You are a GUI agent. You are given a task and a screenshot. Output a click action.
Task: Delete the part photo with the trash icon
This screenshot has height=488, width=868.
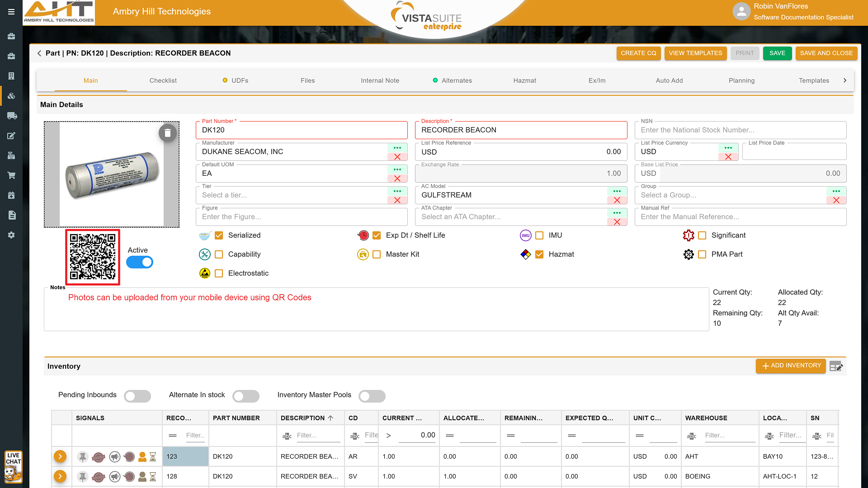point(168,133)
